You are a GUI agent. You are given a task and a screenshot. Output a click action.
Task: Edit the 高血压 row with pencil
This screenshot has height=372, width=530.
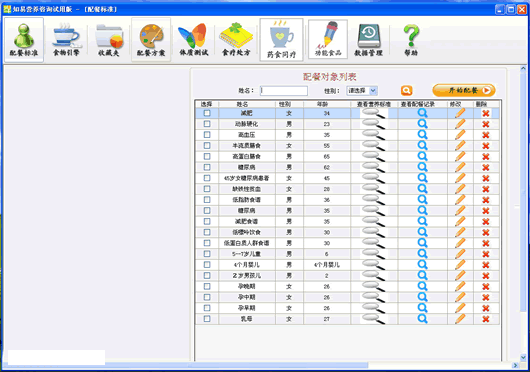pos(460,135)
